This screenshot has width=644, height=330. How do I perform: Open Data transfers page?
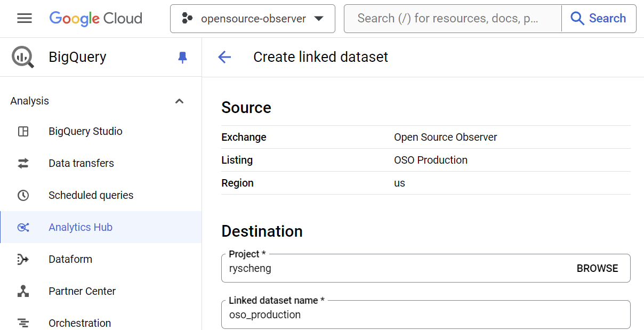[x=81, y=163]
